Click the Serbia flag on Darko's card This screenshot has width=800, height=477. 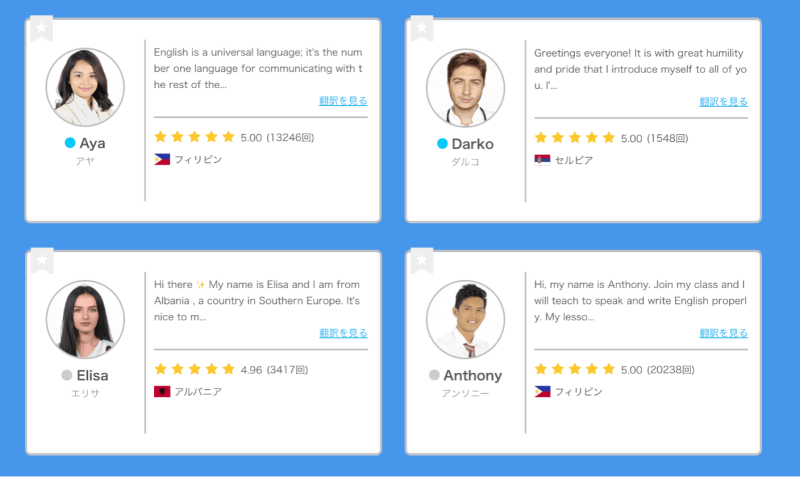[542, 159]
